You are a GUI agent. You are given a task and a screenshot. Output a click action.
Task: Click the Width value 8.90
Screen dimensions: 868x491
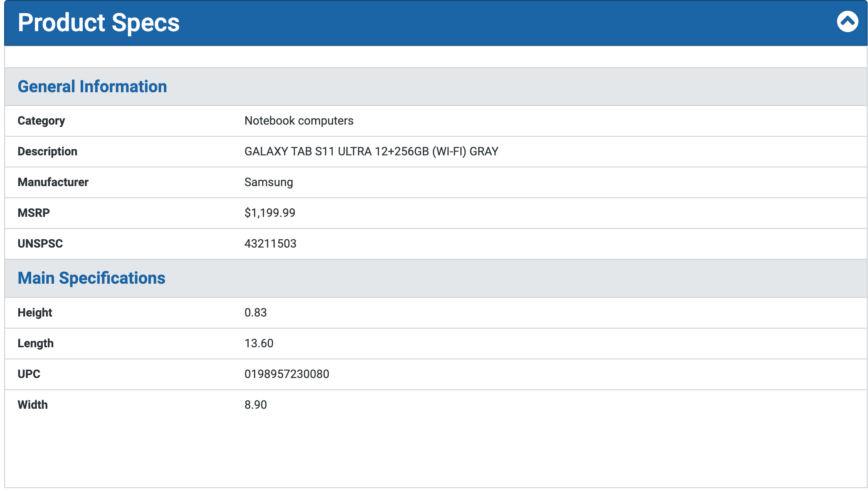point(255,405)
